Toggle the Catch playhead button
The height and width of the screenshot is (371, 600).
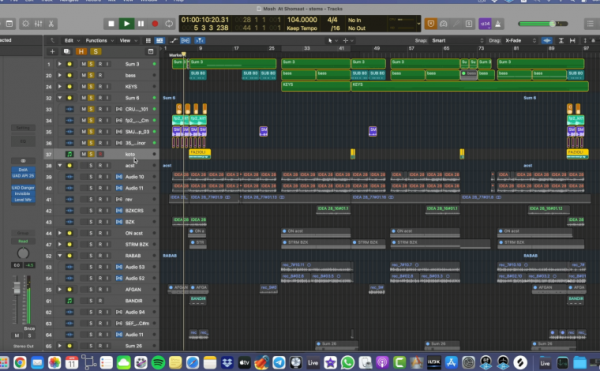[x=199, y=41]
